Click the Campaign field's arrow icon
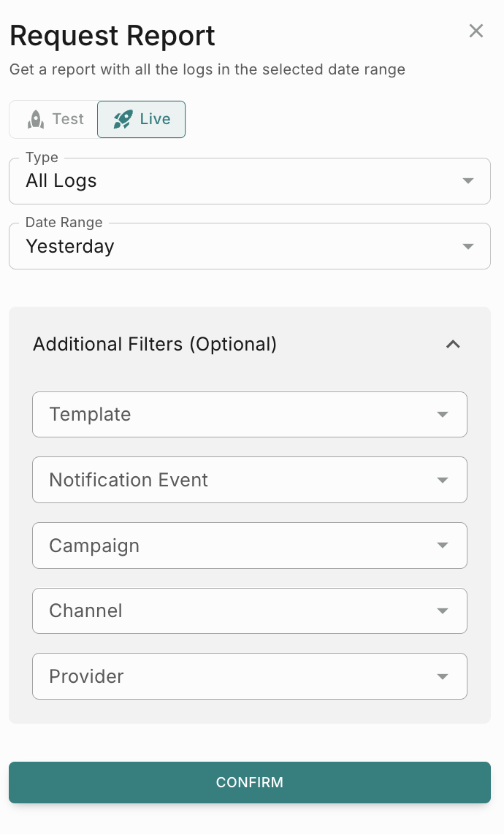The image size is (504, 834). pos(442,546)
